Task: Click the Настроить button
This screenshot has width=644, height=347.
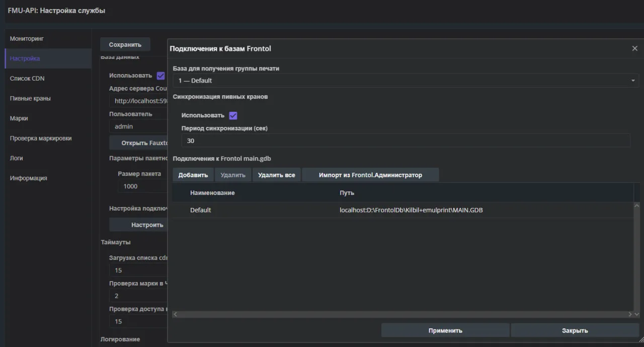Action: click(138, 225)
